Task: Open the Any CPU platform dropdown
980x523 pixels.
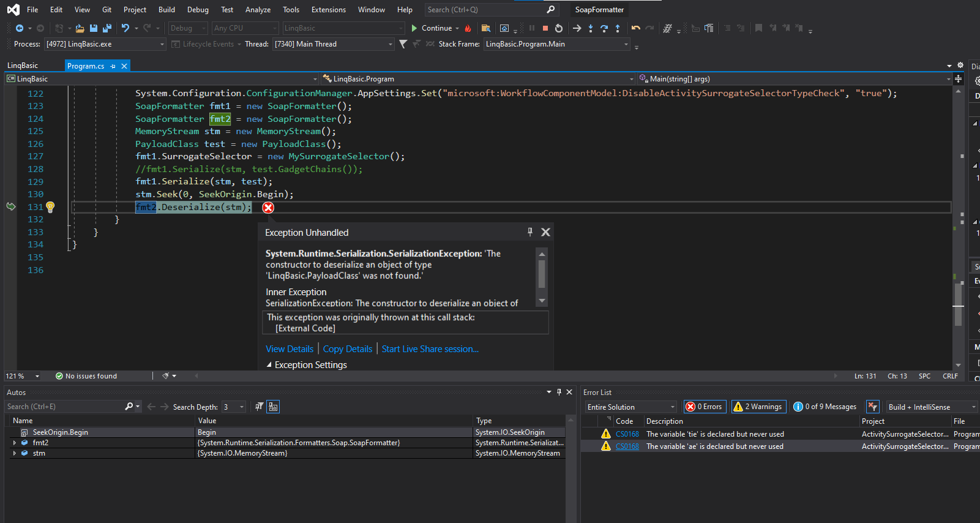Action: (245, 28)
